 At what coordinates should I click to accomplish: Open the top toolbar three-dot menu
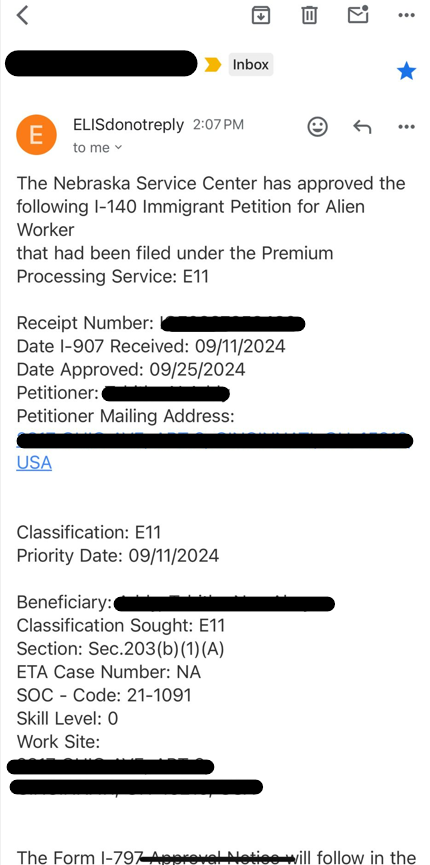[x=406, y=15]
